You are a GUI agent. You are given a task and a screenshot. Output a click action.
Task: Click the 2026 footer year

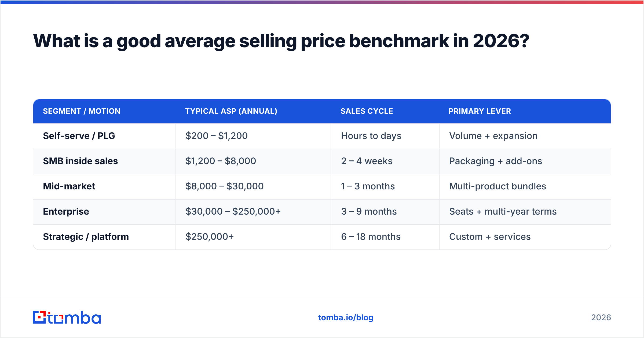tap(601, 318)
